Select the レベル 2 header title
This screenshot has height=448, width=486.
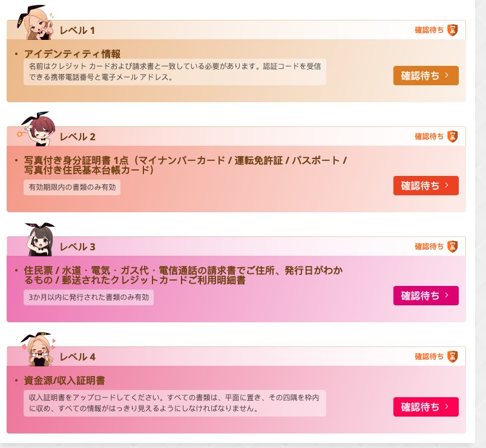77,137
